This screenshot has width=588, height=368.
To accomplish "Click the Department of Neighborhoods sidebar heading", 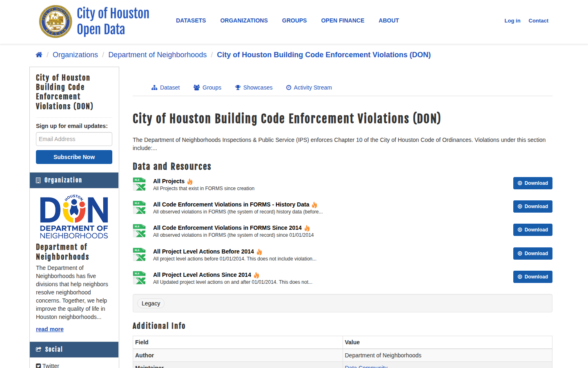I will [x=62, y=252].
